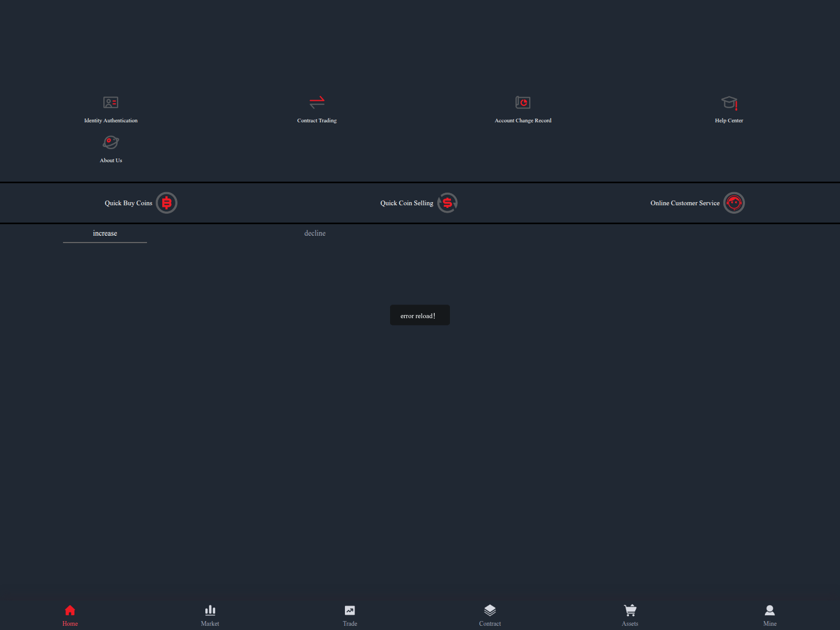The height and width of the screenshot is (630, 840).
Task: Open the Trade icon in bottom bar
Action: click(x=350, y=610)
